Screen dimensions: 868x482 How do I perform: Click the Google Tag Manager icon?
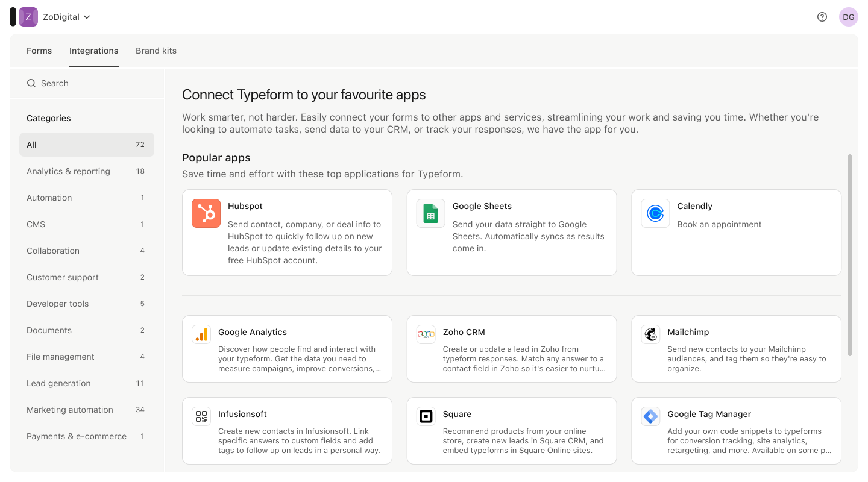650,416
